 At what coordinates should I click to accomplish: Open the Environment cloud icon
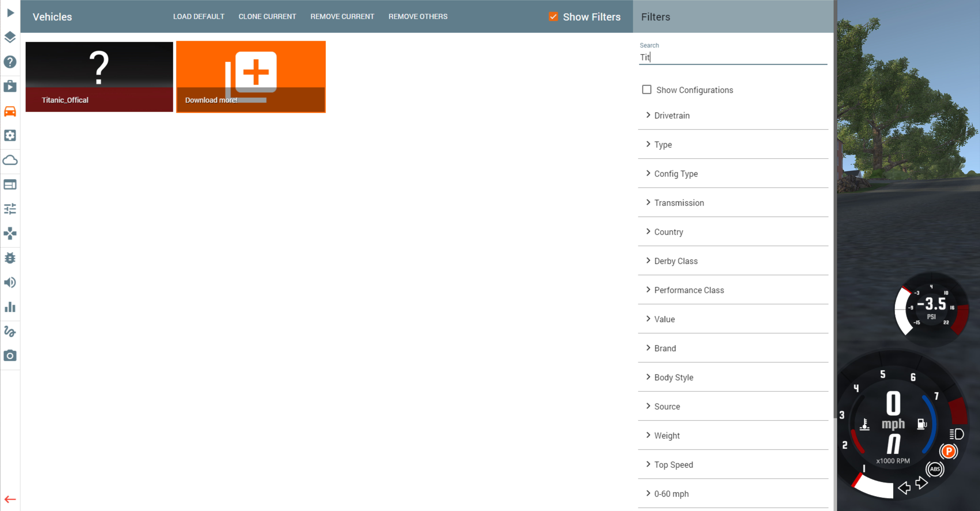10,160
